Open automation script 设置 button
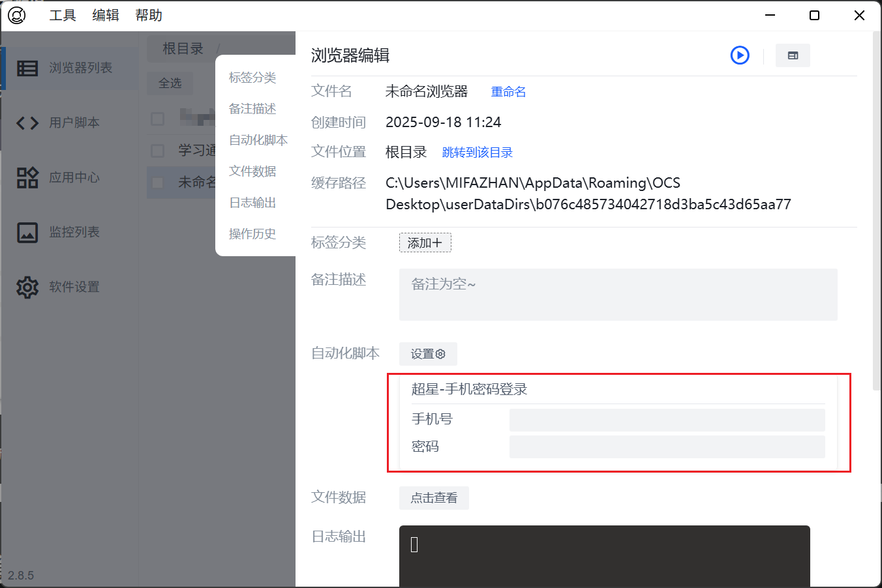Screen dimensions: 882x588 tap(427, 354)
